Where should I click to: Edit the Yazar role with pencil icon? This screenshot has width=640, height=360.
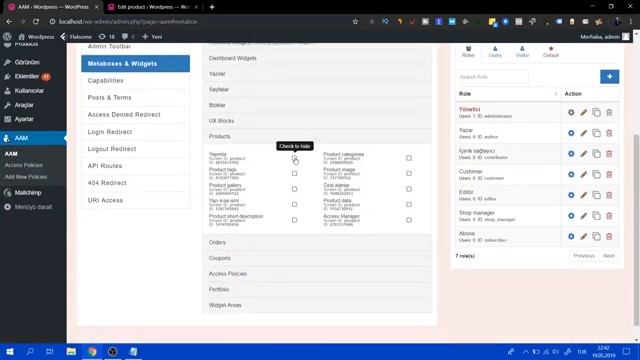pos(584,133)
